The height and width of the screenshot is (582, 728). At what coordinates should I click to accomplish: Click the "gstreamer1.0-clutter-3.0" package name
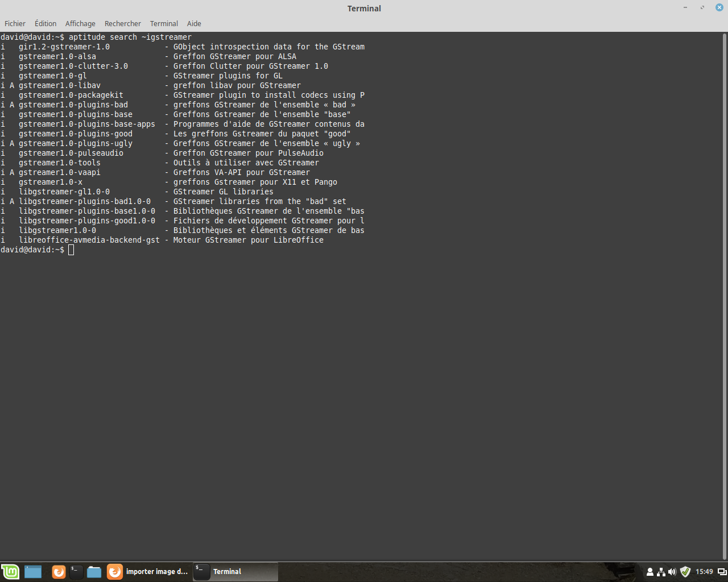pos(73,66)
